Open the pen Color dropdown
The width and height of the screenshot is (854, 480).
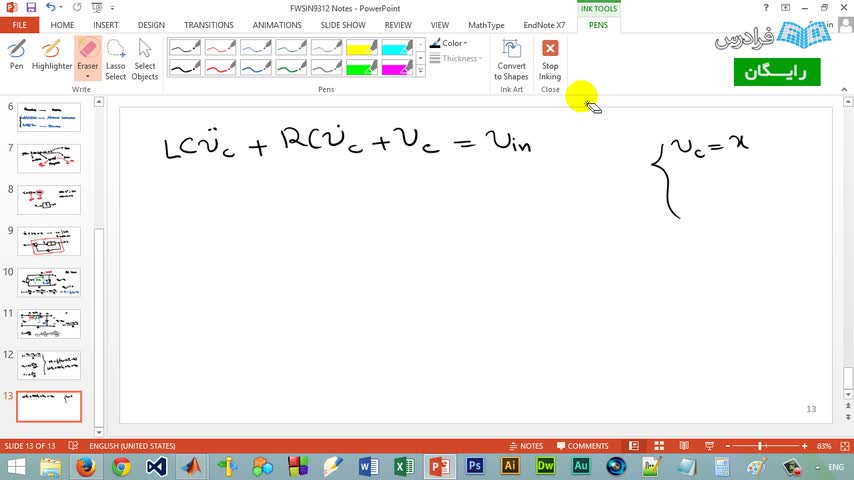(449, 43)
